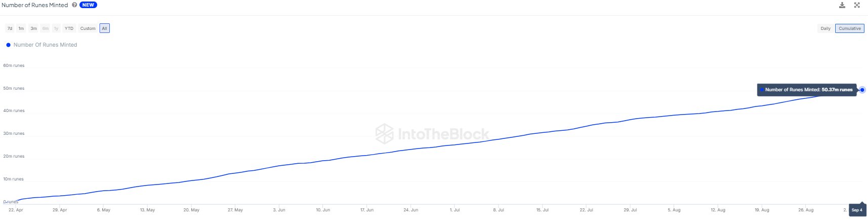868x220 pixels.
Task: Toggle the Number Of Runes Minted series
Action: click(x=45, y=45)
